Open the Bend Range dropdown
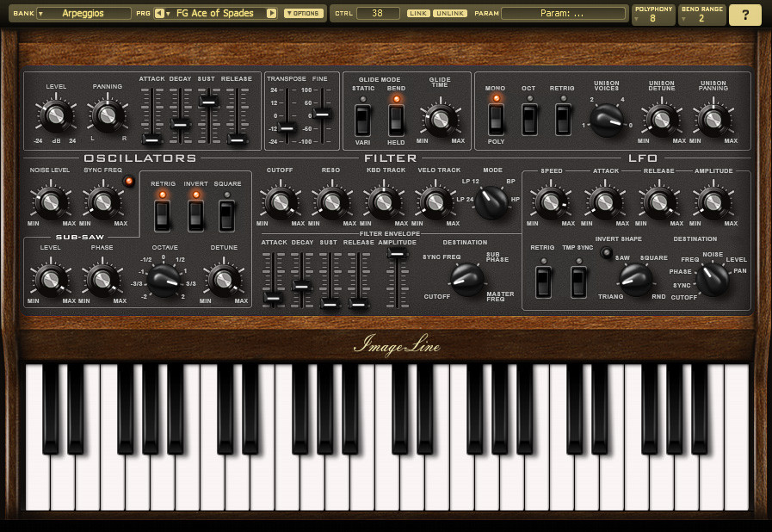Image resolution: width=772 pixels, height=532 pixels. (x=701, y=15)
